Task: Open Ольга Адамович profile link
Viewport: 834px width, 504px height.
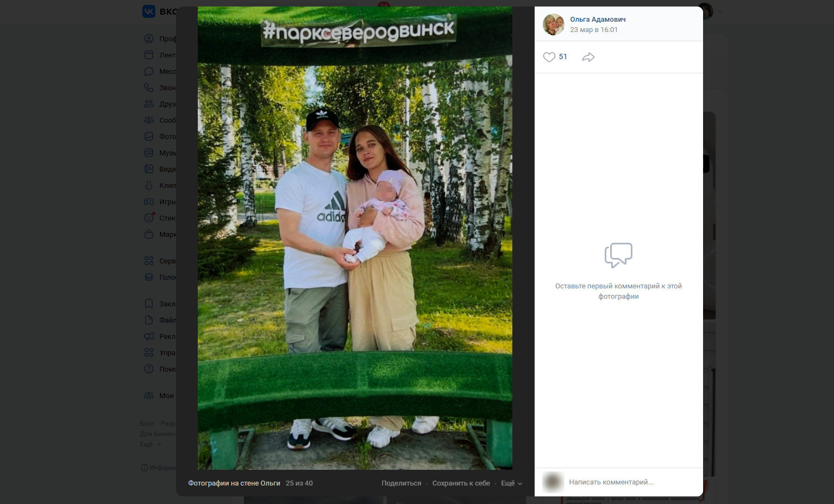Action: click(598, 19)
